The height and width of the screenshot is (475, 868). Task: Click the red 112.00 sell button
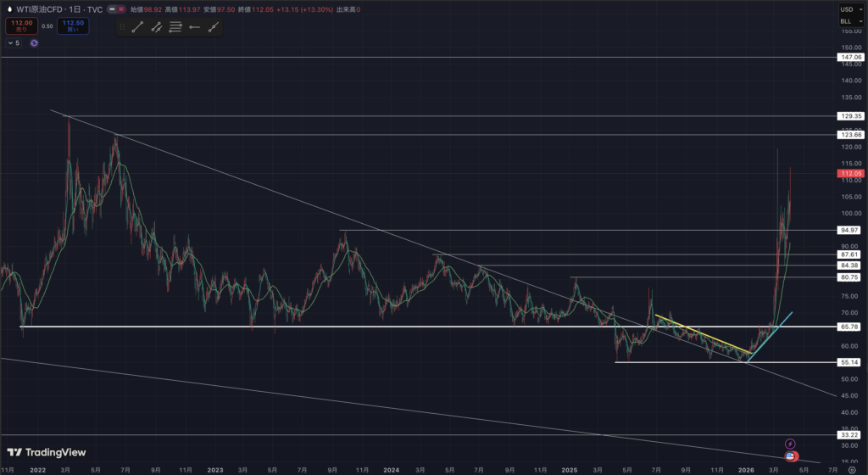(19, 27)
